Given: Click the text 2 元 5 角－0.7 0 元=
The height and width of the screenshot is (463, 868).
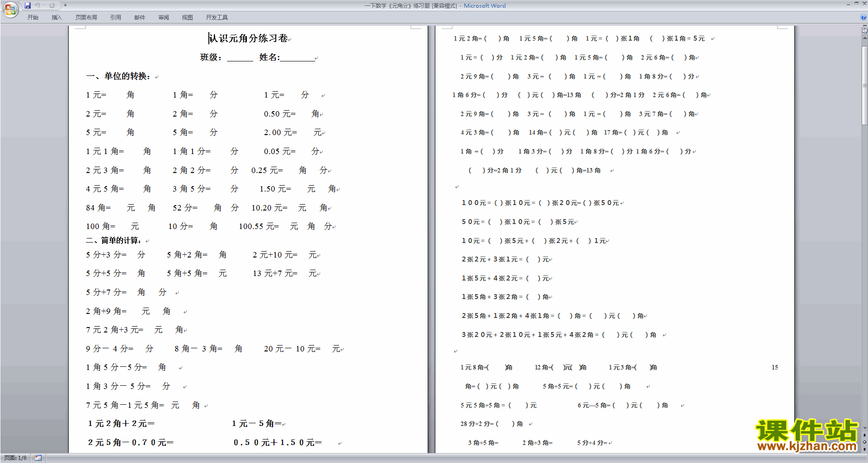Looking at the screenshot, I should coord(131,443).
